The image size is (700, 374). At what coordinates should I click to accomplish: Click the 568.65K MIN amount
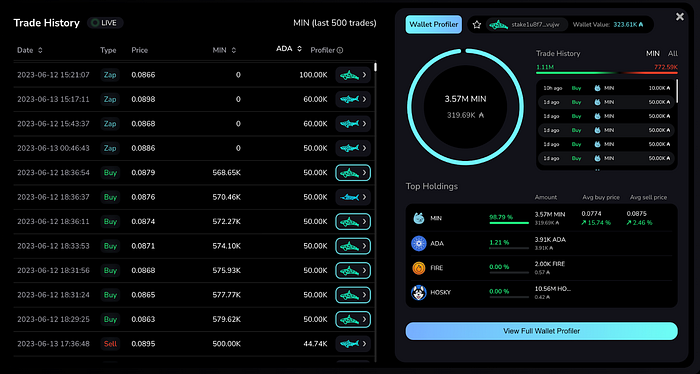pyautogui.click(x=226, y=173)
